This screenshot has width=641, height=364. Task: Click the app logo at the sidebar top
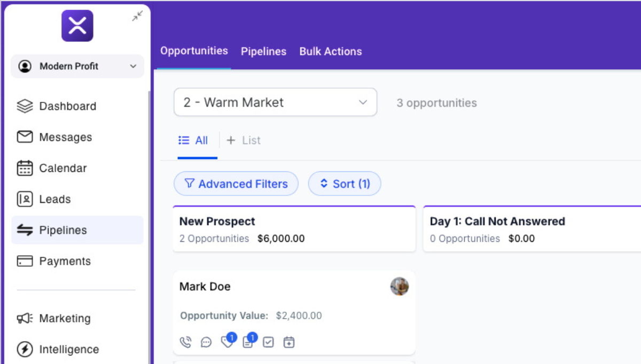coord(77,26)
